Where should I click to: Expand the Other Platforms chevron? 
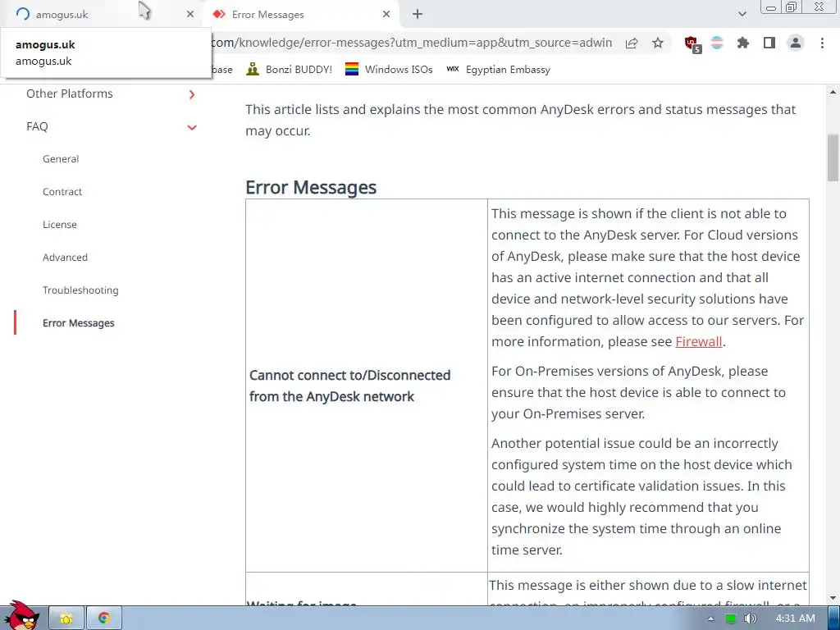(x=192, y=94)
